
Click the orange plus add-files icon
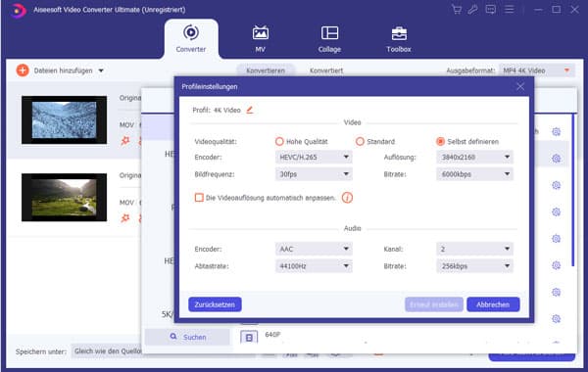(23, 70)
